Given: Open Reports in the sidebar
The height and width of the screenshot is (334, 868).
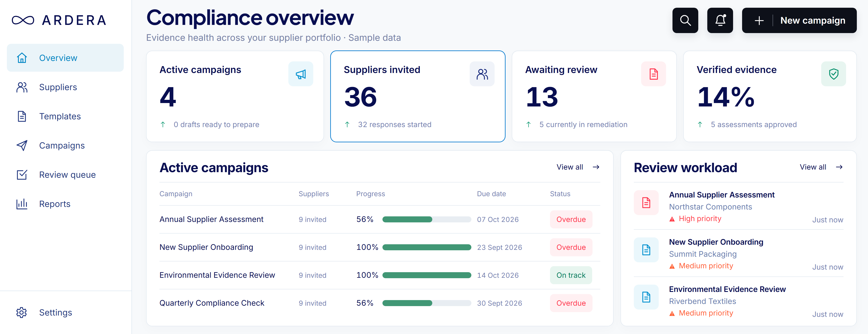Looking at the screenshot, I should pos(65,204).
